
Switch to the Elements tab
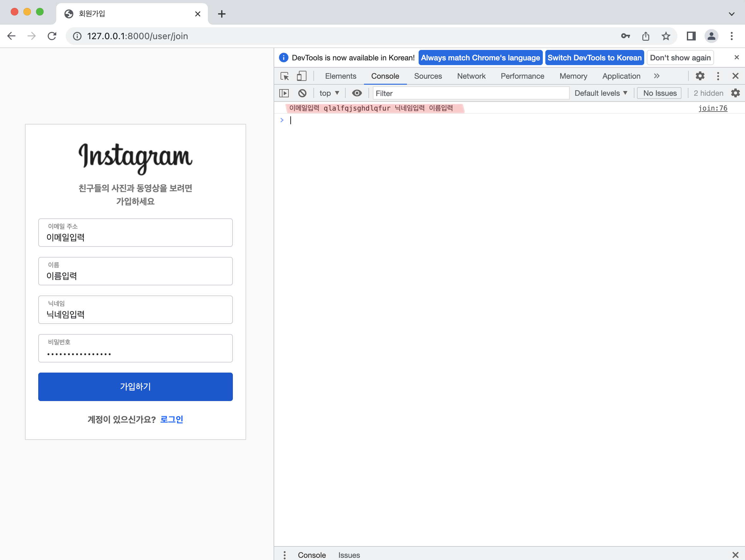coord(340,76)
